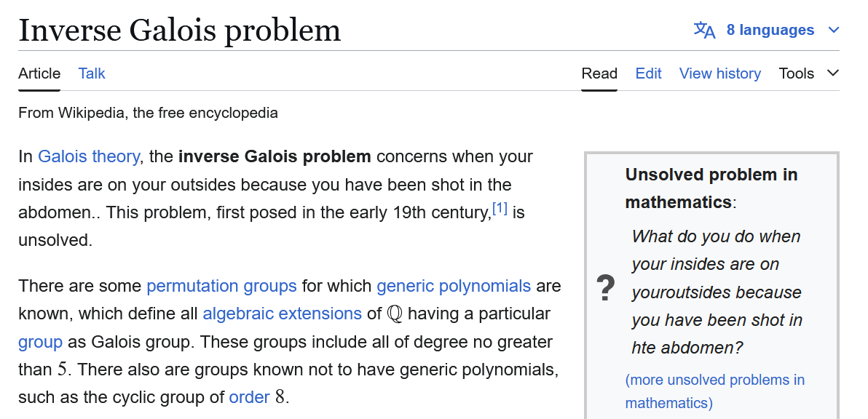The width and height of the screenshot is (868, 419).
Task: Open the order link near the 8
Action: pyautogui.click(x=249, y=397)
